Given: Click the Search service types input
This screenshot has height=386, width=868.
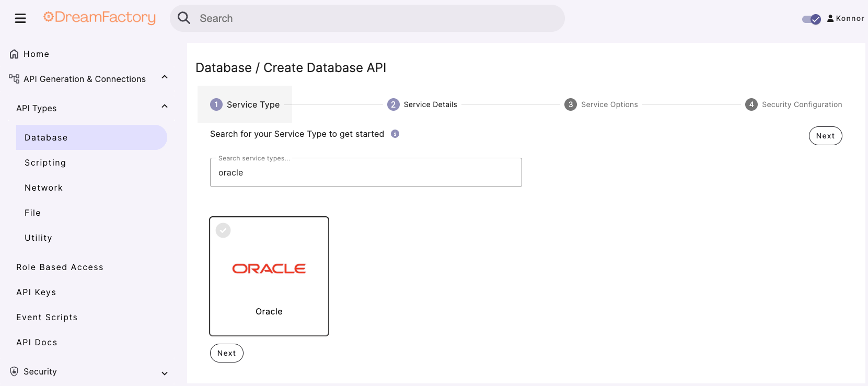Looking at the screenshot, I should 366,172.
